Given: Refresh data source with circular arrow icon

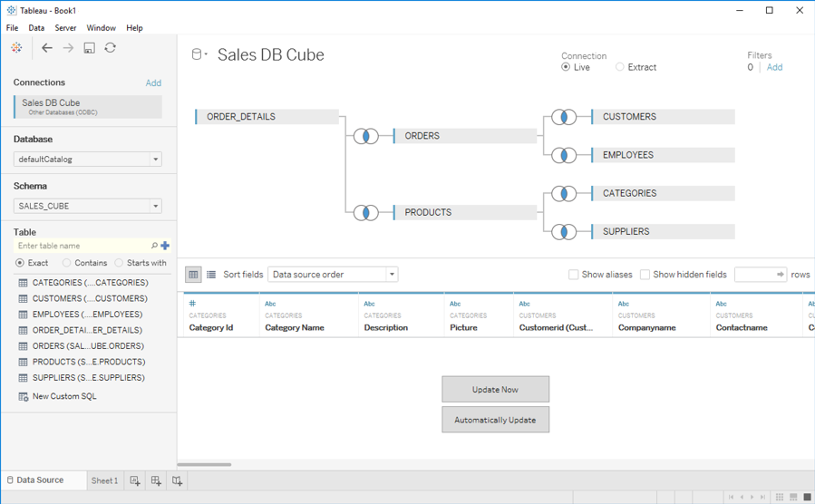Looking at the screenshot, I should 111,48.
